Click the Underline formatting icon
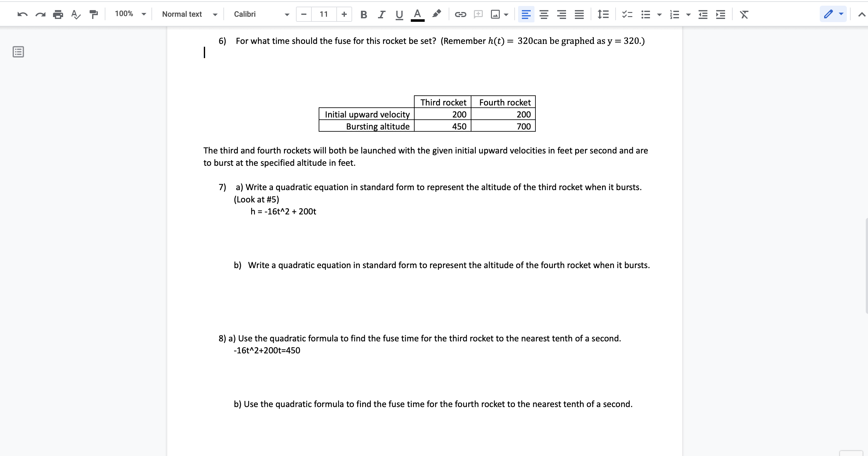The height and width of the screenshot is (456, 868). (399, 14)
